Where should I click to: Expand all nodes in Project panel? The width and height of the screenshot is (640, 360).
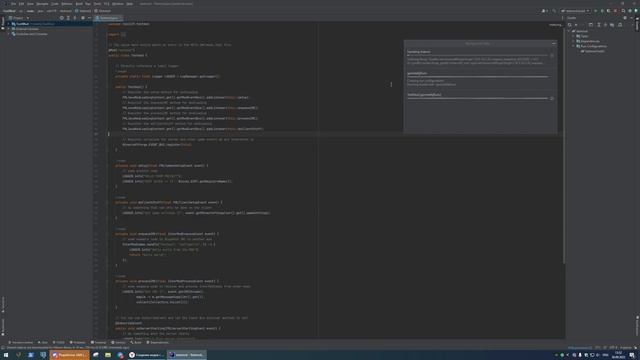pyautogui.click(x=68, y=18)
